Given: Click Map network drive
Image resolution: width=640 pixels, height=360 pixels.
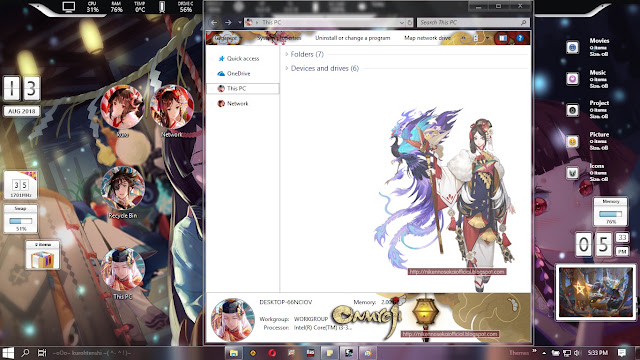Looking at the screenshot, I should pyautogui.click(x=427, y=38).
